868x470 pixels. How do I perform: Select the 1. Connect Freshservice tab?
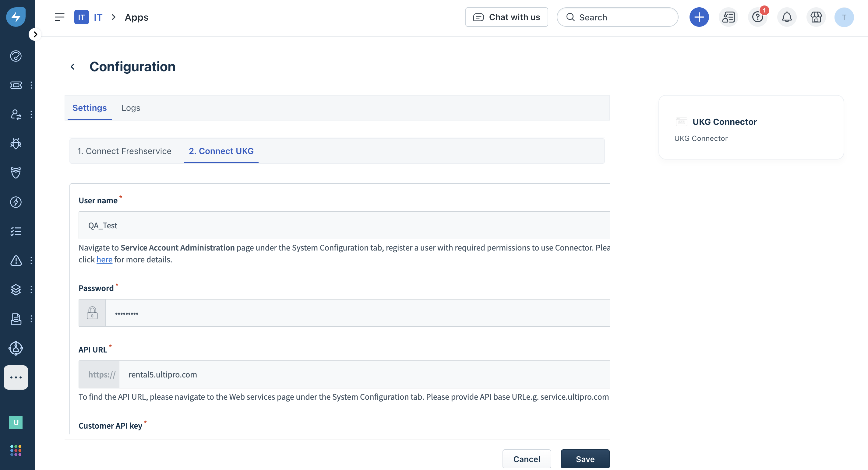124,151
